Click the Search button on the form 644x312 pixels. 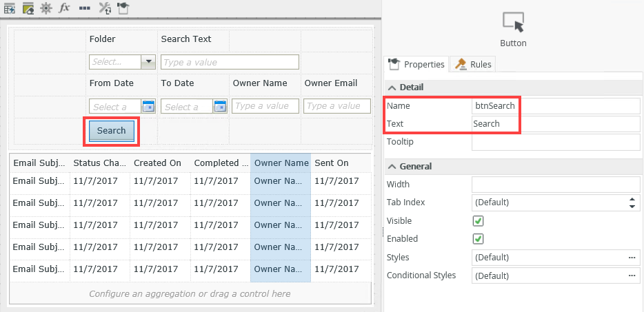click(x=111, y=131)
